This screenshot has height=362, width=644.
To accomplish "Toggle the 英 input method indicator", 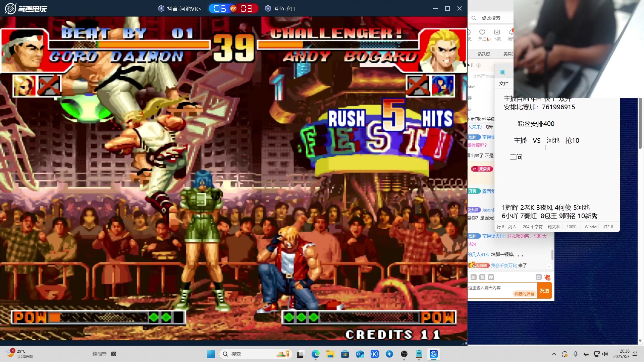I will click(x=586, y=354).
